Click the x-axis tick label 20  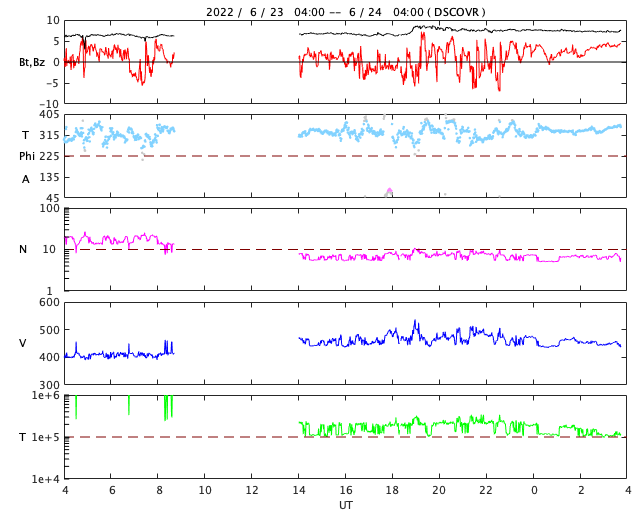tap(439, 490)
